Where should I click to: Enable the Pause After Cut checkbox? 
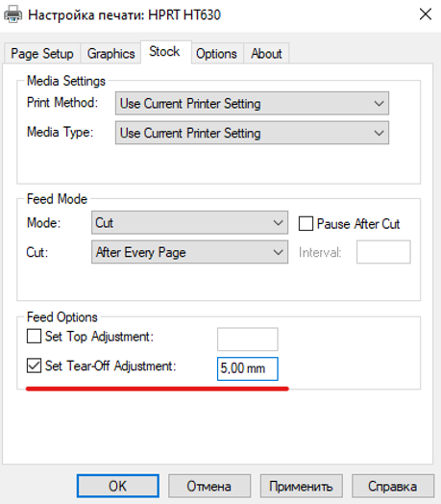click(x=306, y=223)
